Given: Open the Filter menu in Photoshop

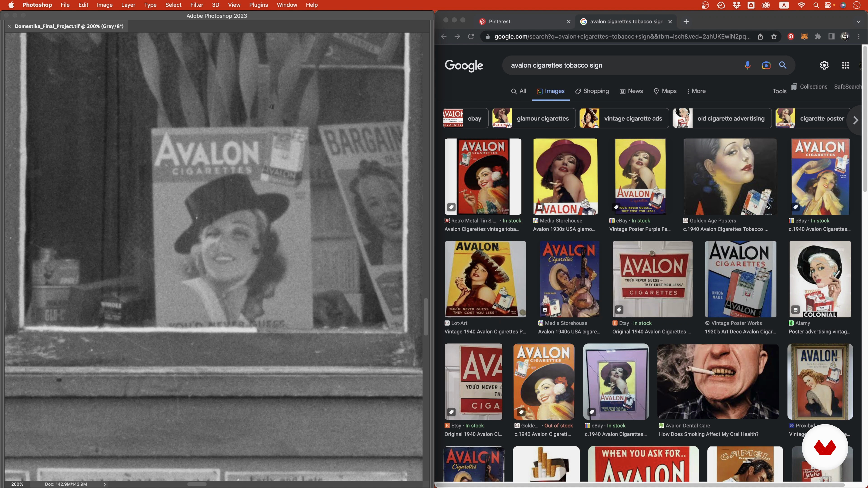Looking at the screenshot, I should [x=196, y=5].
